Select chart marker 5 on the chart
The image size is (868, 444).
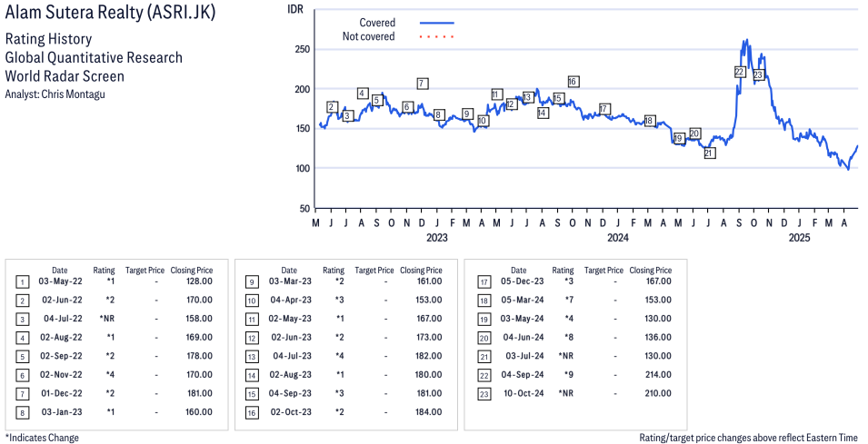pyautogui.click(x=377, y=100)
